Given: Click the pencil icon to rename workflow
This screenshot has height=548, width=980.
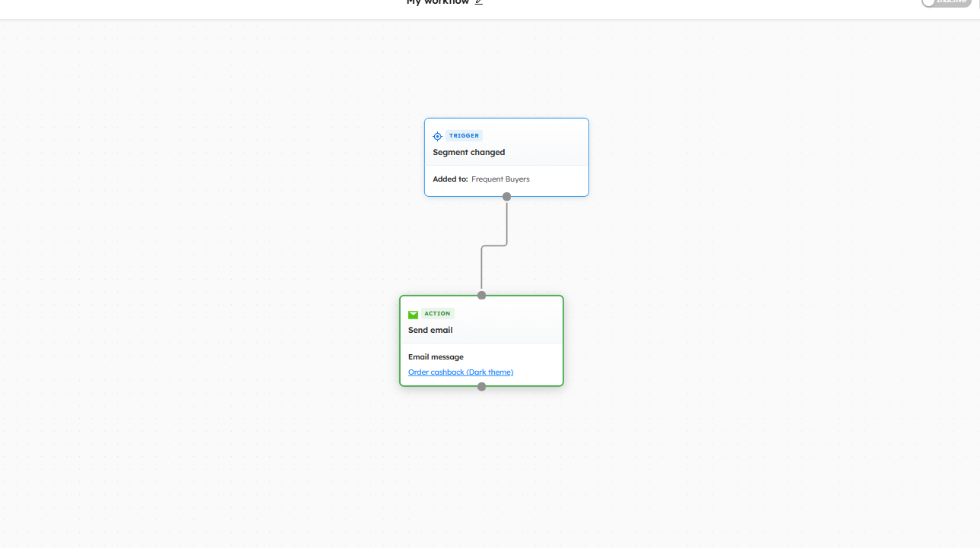Looking at the screenshot, I should click(x=478, y=2).
